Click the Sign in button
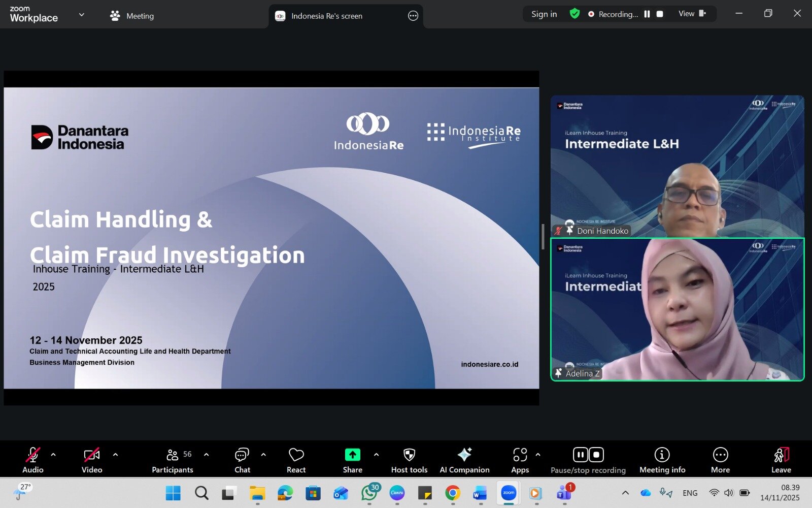 tap(544, 14)
